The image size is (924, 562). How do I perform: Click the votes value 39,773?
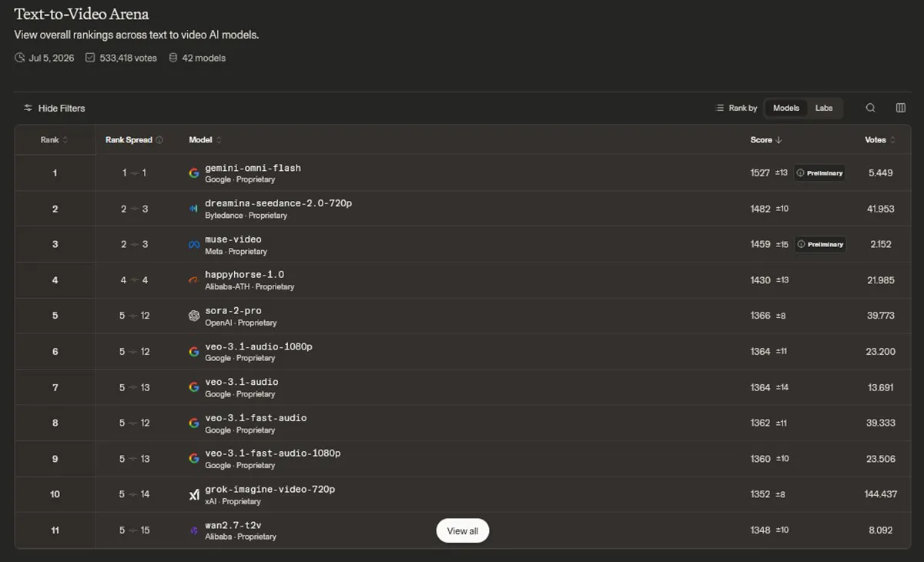(881, 316)
